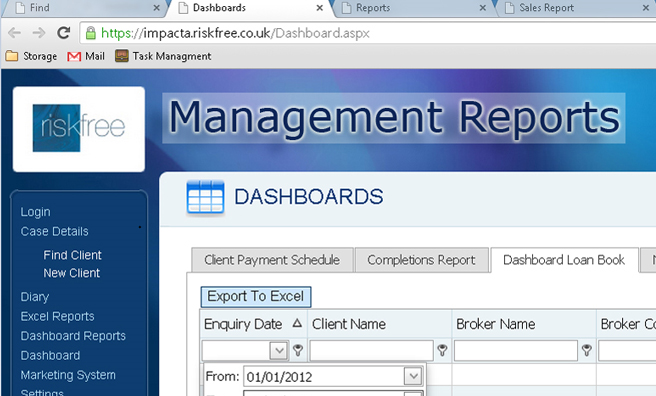Open the From date dropdown arrow
Viewport: 656px width, 396px height.
pyautogui.click(x=413, y=376)
